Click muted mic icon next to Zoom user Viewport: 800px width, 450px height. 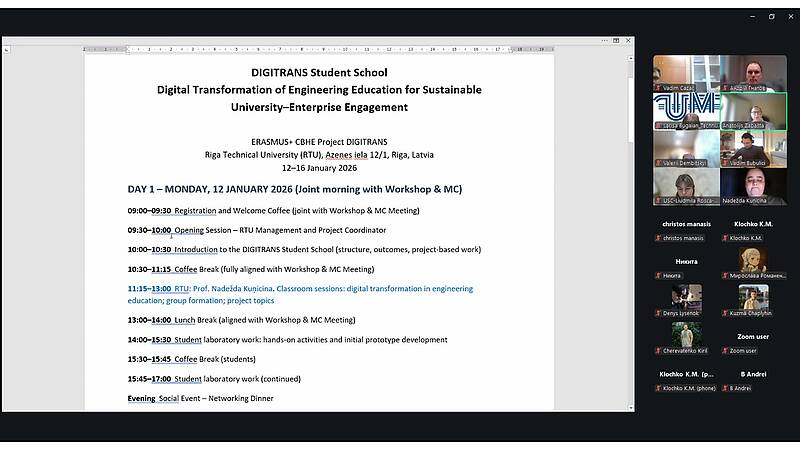725,350
